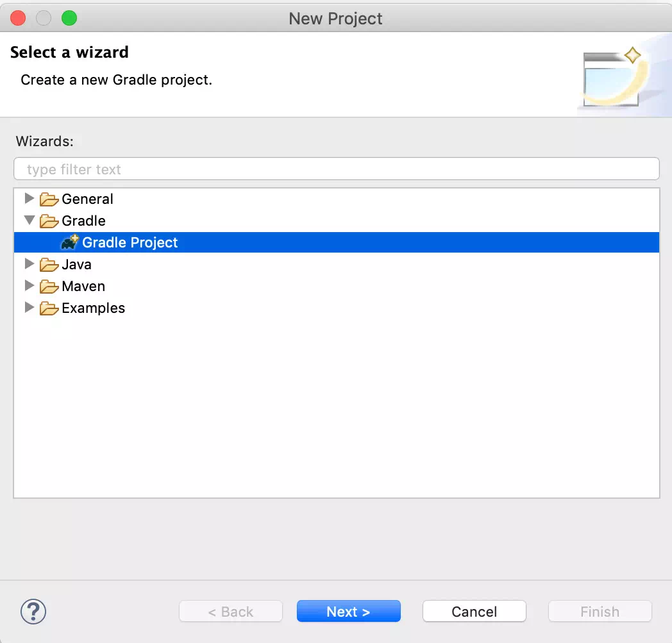Collapse the Gradle category arrow
The image size is (672, 643).
29,220
